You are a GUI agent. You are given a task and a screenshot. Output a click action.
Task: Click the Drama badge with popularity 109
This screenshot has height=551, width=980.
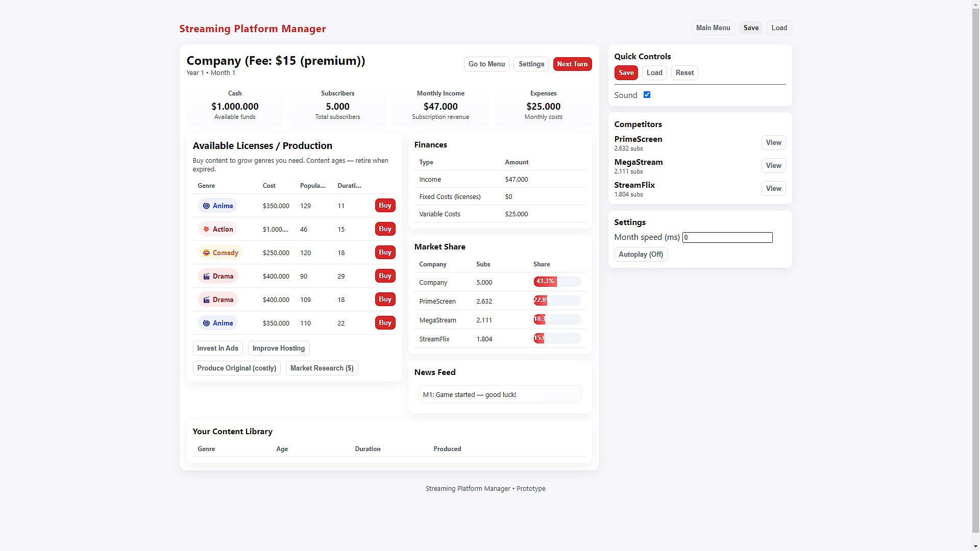coord(217,299)
